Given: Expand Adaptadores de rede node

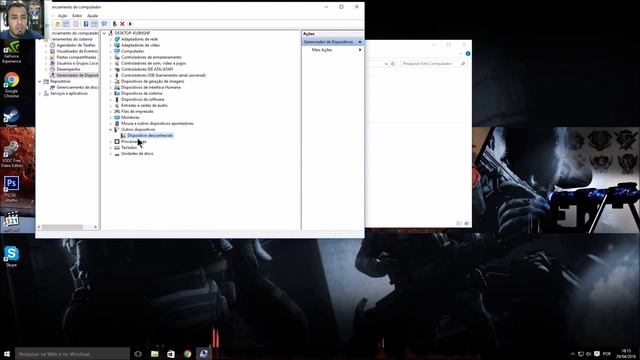Looking at the screenshot, I should tap(111, 39).
